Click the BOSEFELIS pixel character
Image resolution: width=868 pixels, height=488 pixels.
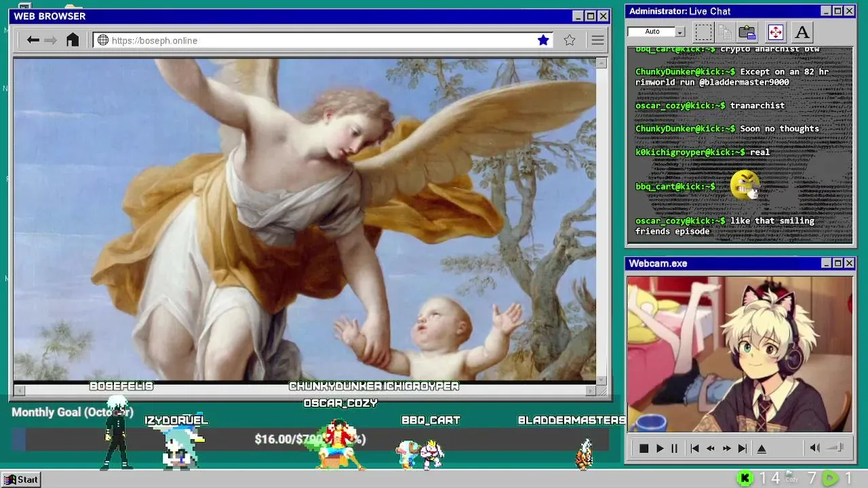coord(117,433)
